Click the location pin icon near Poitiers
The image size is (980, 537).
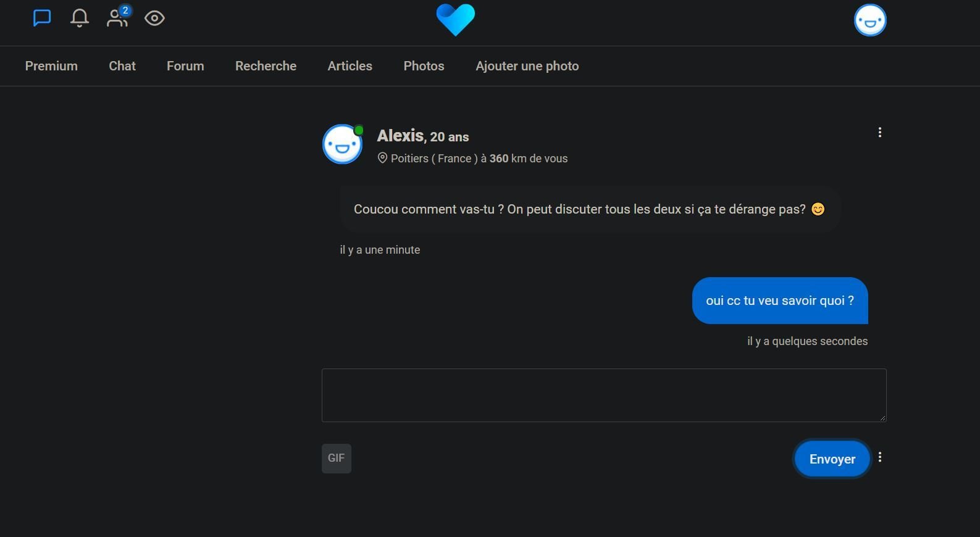382,158
